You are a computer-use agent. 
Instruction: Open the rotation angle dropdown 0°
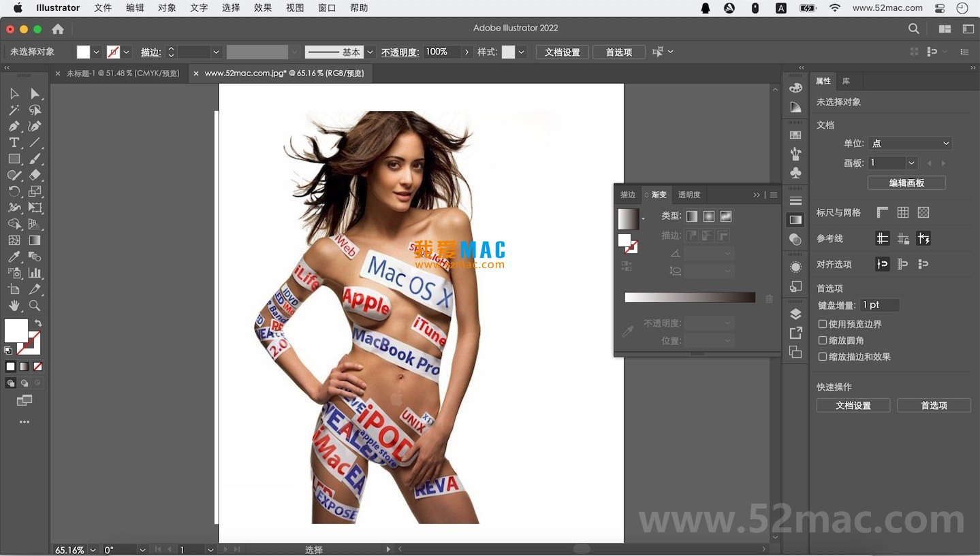click(142, 550)
